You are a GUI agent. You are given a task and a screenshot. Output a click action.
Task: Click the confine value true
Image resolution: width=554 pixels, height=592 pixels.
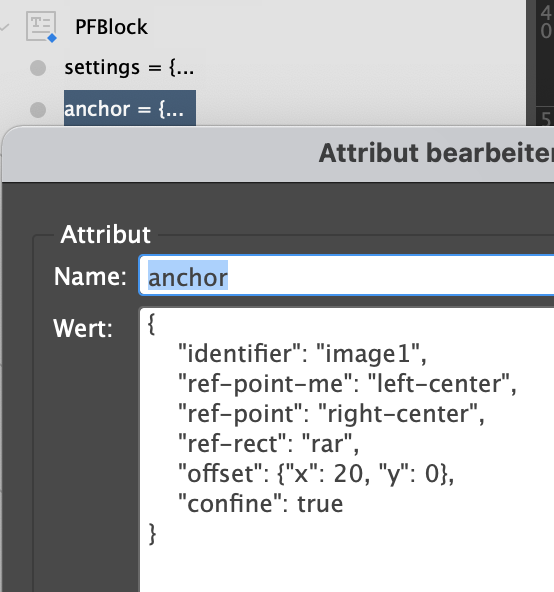[x=320, y=504]
